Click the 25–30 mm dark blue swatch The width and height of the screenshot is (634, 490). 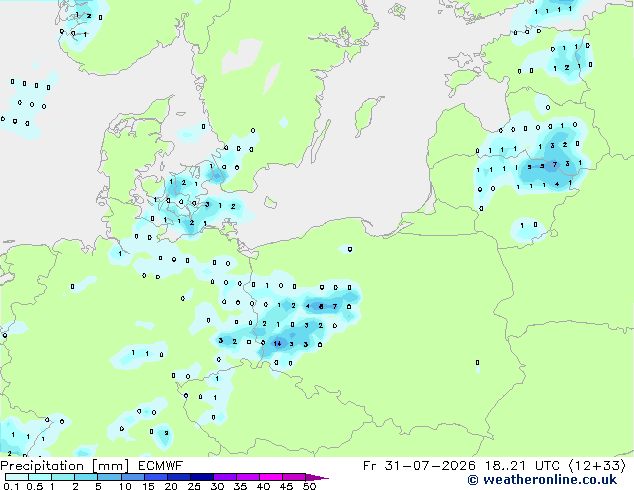[x=202, y=477]
